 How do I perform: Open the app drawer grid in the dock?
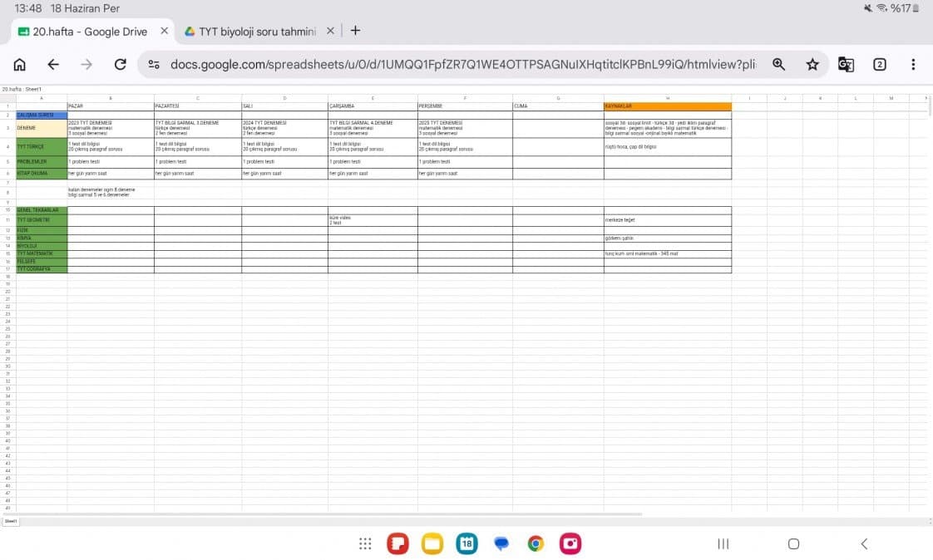point(365,543)
